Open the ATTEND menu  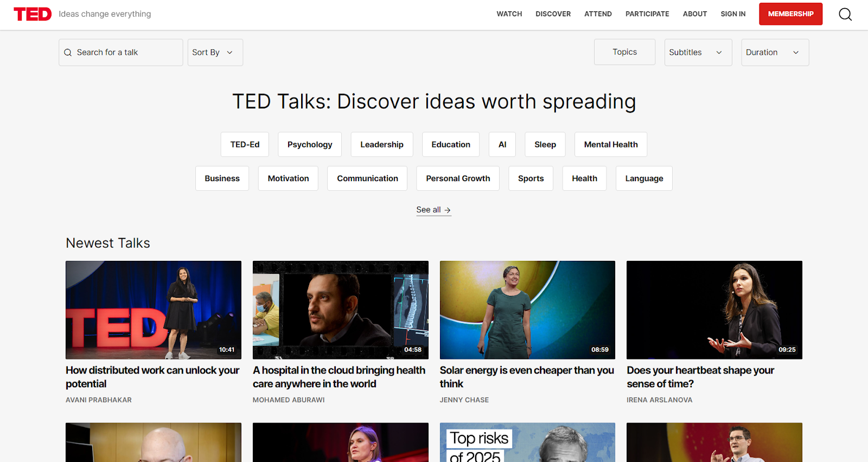click(x=598, y=14)
